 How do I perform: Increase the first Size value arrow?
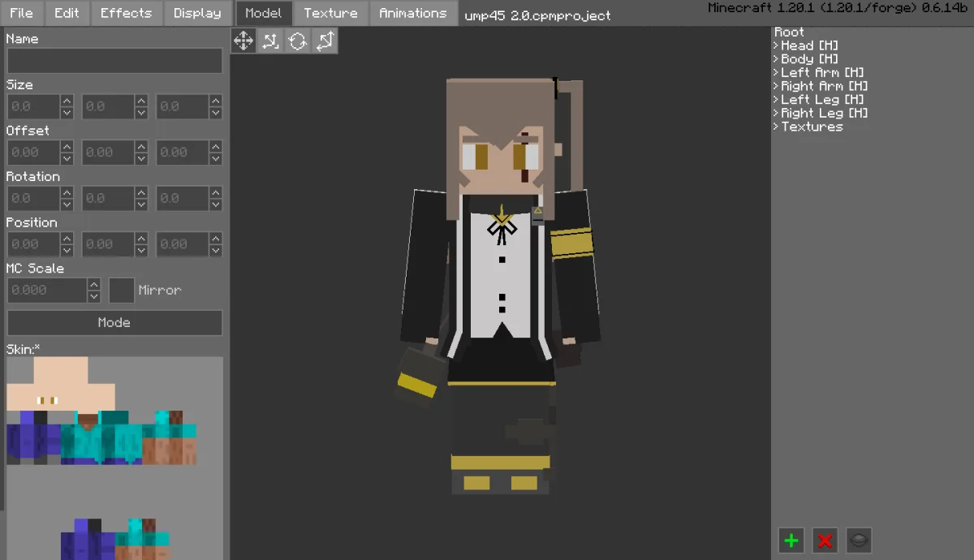tap(67, 101)
